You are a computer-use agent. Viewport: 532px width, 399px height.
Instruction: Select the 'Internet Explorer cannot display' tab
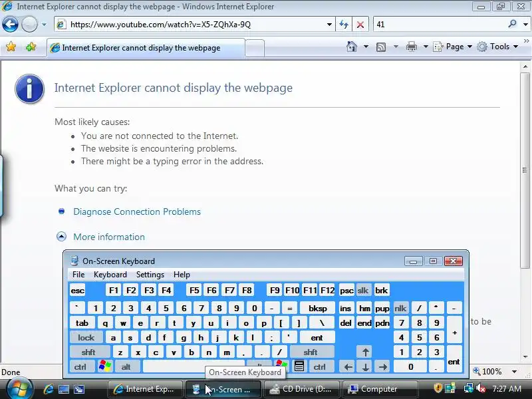(x=146, y=48)
